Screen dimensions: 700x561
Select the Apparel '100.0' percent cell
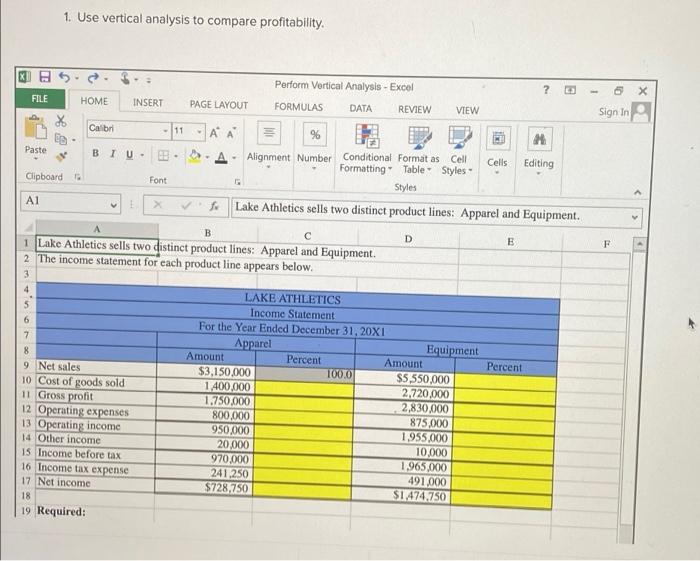point(305,374)
